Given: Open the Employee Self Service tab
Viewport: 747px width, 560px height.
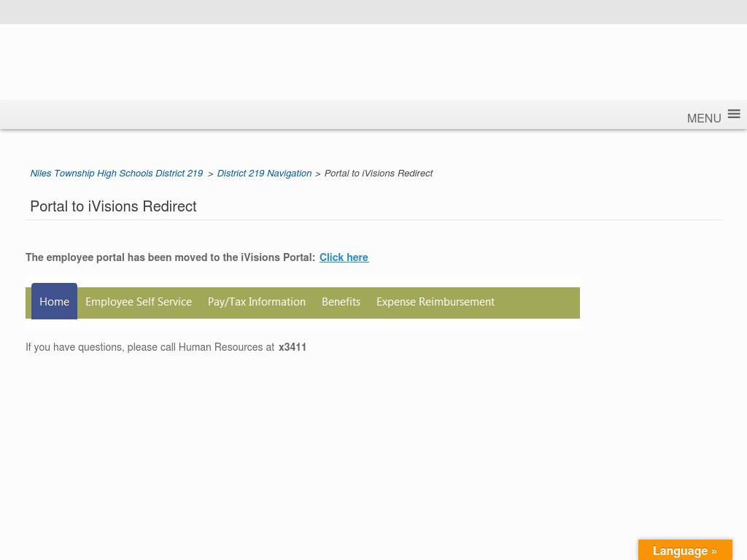Looking at the screenshot, I should [x=139, y=302].
